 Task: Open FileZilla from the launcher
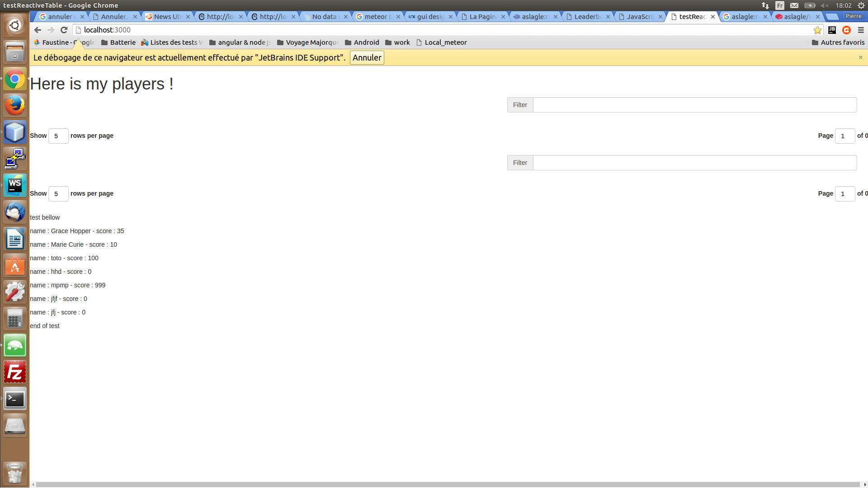[15, 372]
